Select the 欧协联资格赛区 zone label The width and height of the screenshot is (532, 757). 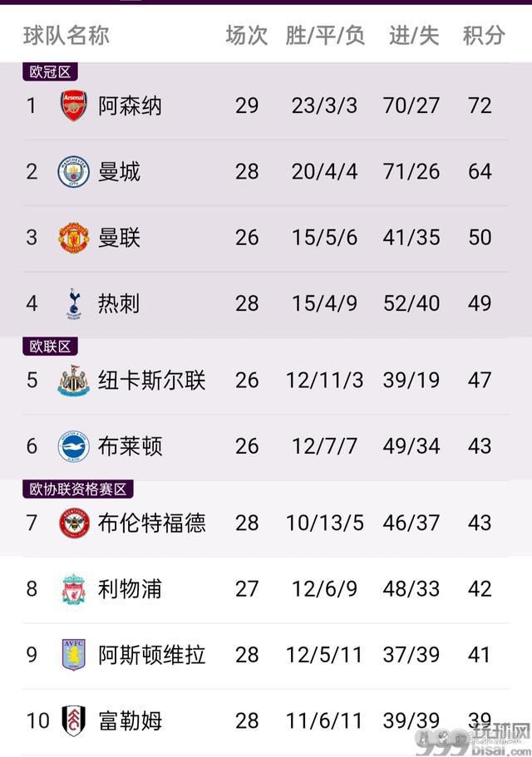click(x=78, y=489)
